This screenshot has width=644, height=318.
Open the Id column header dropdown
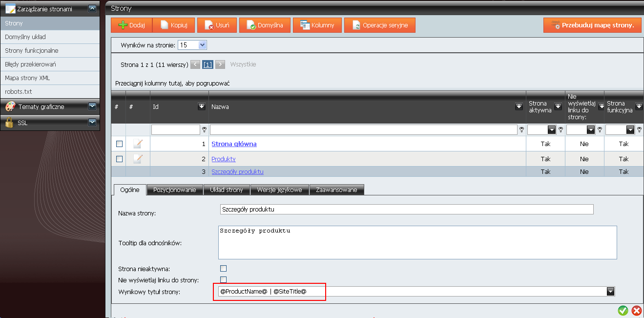tap(201, 106)
